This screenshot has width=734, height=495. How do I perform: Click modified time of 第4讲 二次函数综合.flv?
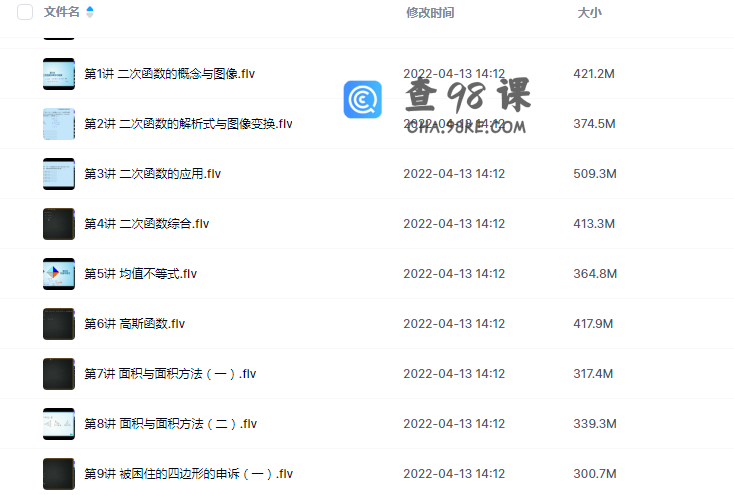coord(454,224)
